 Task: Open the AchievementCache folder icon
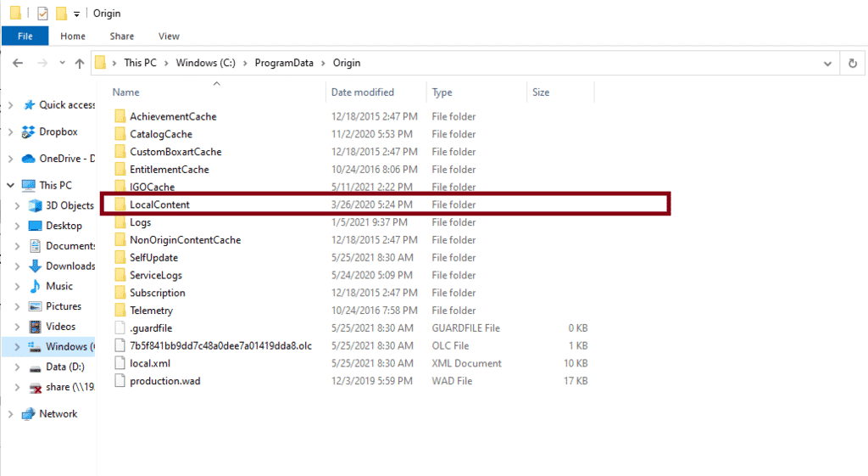click(x=120, y=116)
